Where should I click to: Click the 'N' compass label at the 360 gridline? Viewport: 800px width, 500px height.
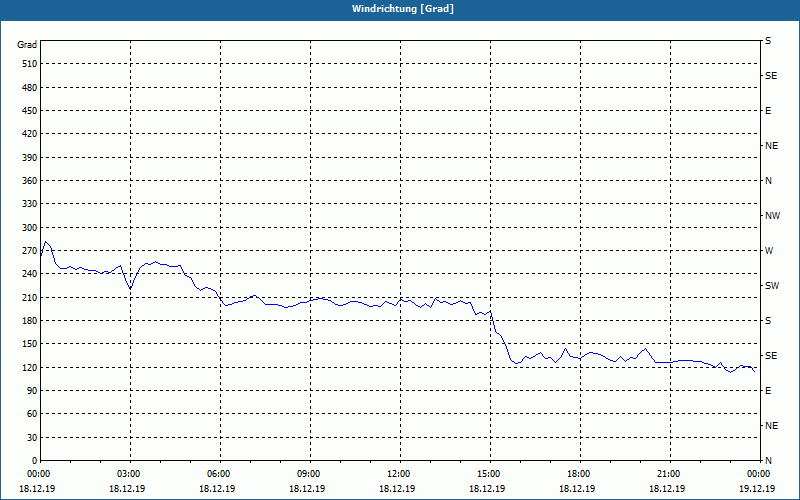tap(768, 181)
